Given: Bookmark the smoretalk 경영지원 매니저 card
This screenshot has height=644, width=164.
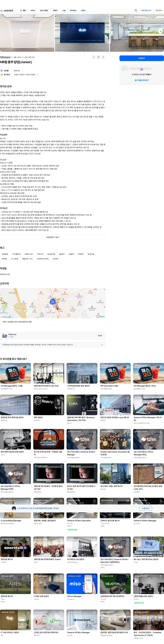Looking at the screenshot, I should (x=28, y=540).
